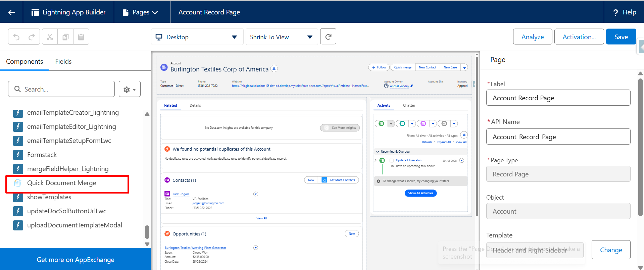Image resolution: width=644 pixels, height=270 pixels.
Task: Open the Shrink To View dropdown
Action: (282, 37)
